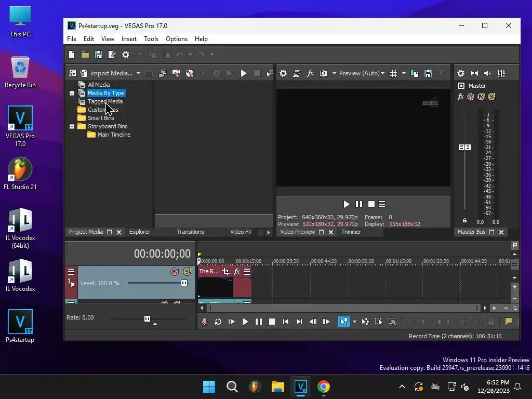Adjust track 1 Level slider
Image resolution: width=532 pixels, height=399 pixels.
[184, 283]
